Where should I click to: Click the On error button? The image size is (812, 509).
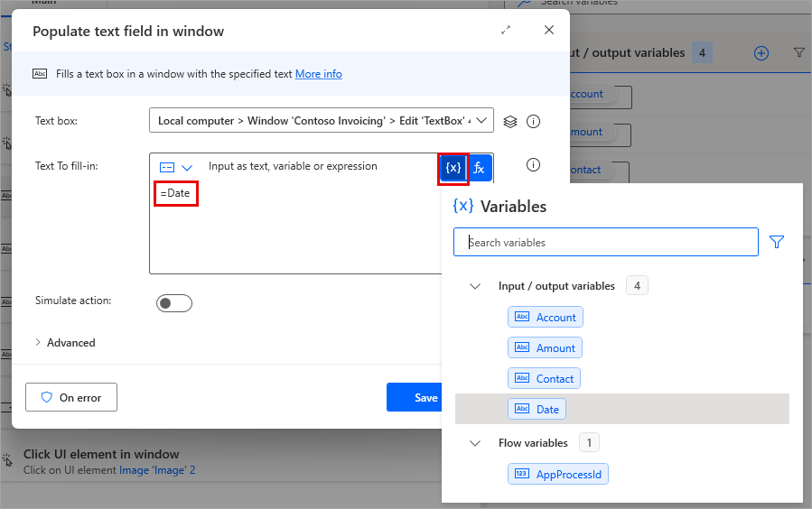(71, 397)
